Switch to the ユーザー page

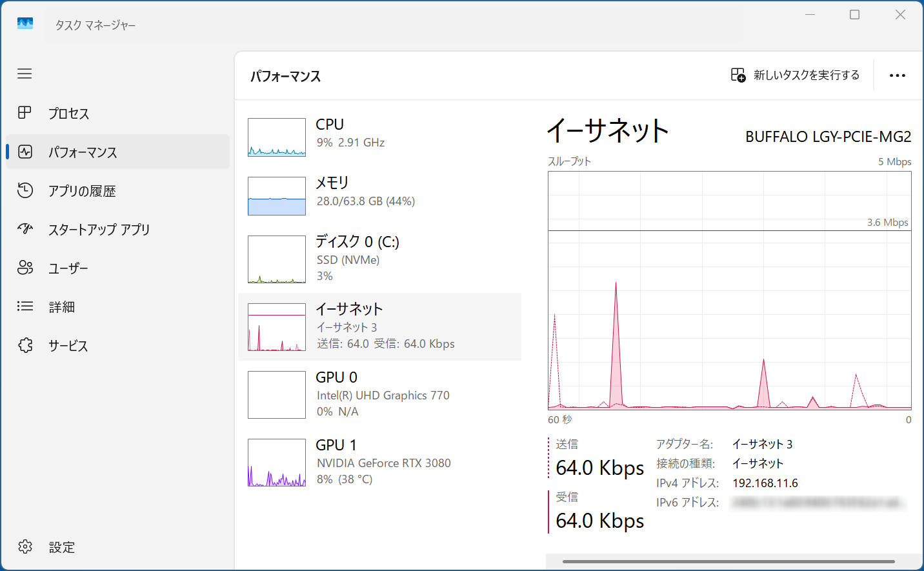[x=117, y=268]
